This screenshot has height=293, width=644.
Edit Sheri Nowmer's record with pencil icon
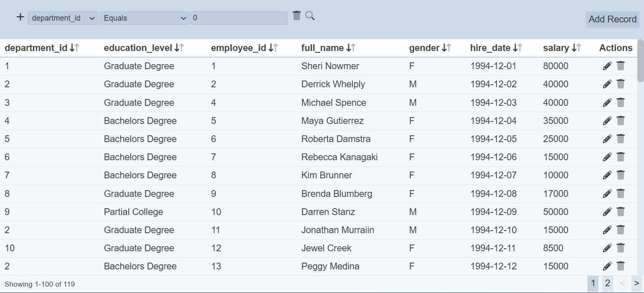(607, 66)
